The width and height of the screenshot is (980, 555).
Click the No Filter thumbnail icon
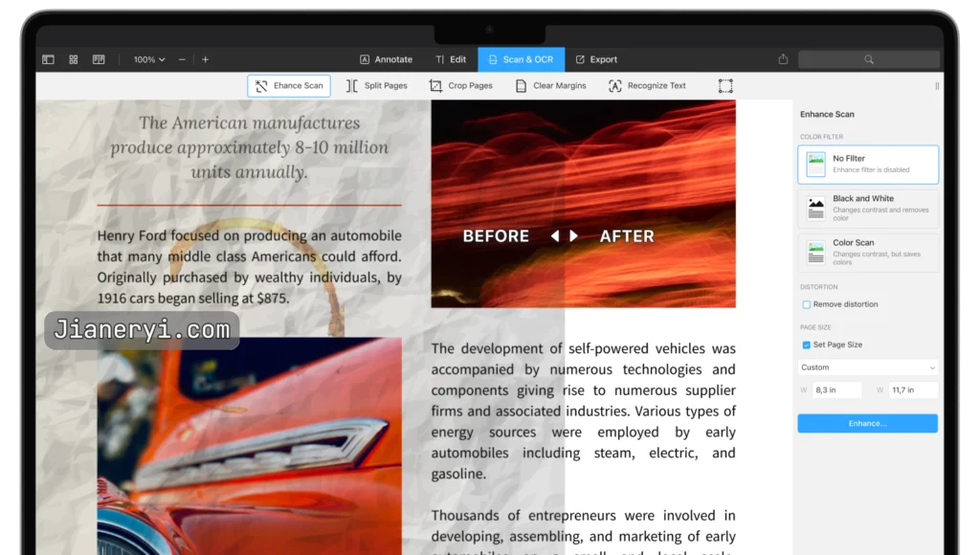click(815, 165)
